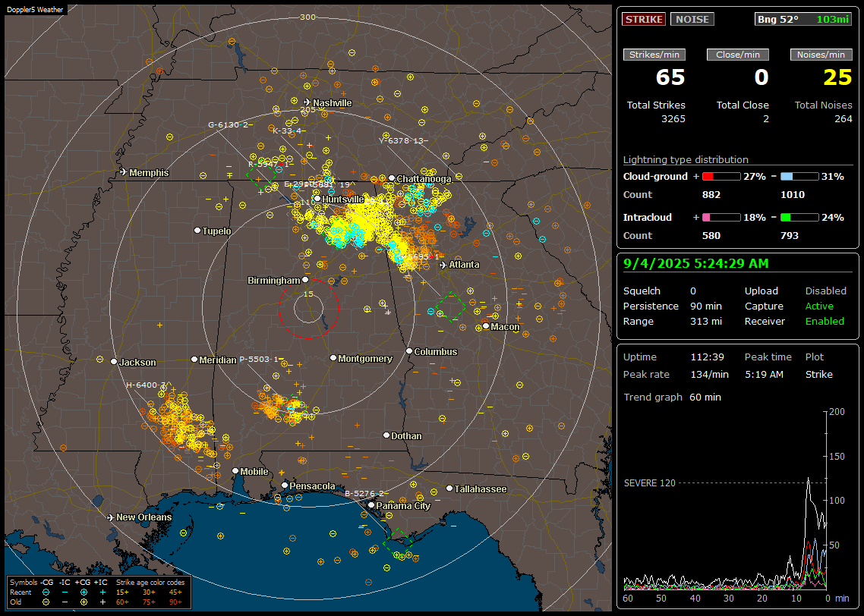Click the Total Noises count 264
The height and width of the screenshot is (616, 864).
click(x=843, y=119)
